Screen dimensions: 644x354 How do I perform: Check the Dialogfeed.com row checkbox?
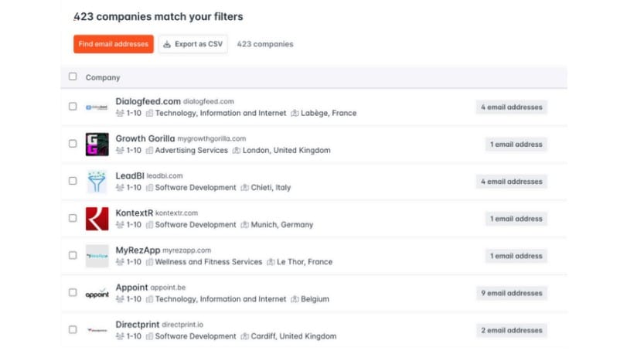click(x=73, y=107)
